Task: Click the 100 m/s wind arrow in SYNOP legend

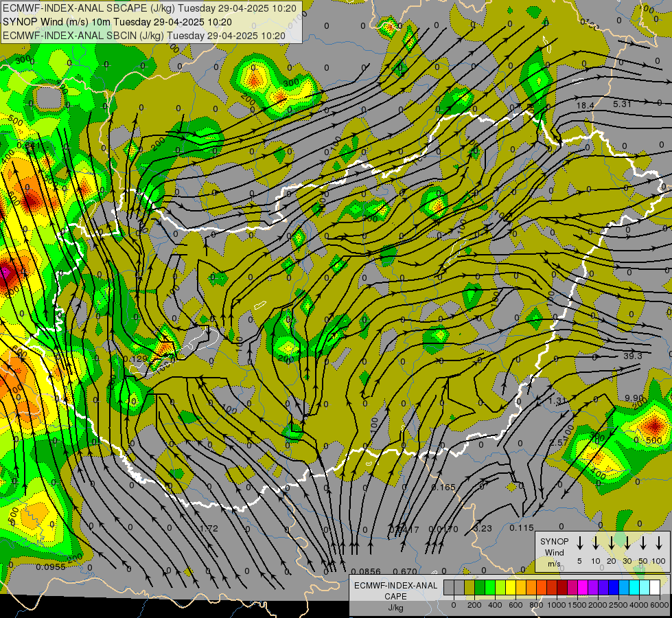Action: pyautogui.click(x=659, y=542)
